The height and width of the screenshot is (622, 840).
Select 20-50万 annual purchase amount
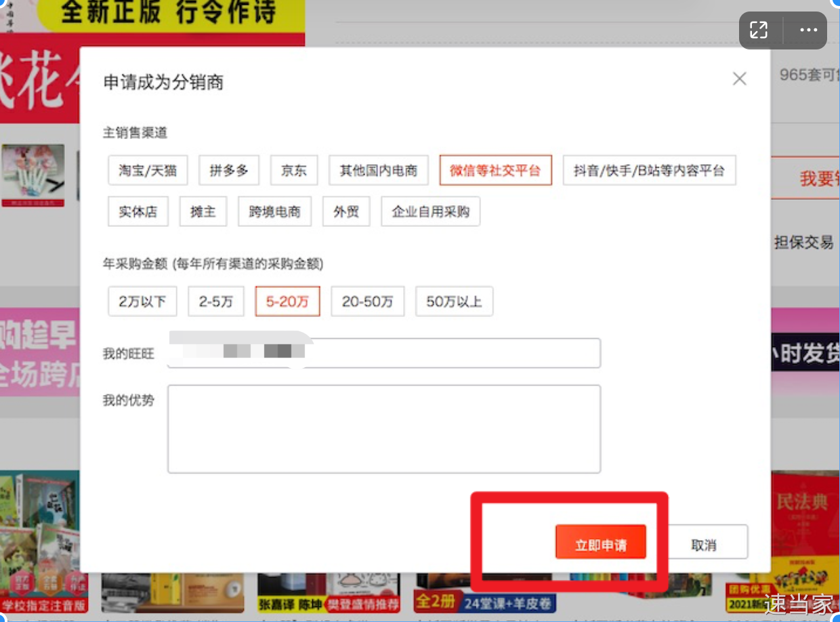(367, 302)
